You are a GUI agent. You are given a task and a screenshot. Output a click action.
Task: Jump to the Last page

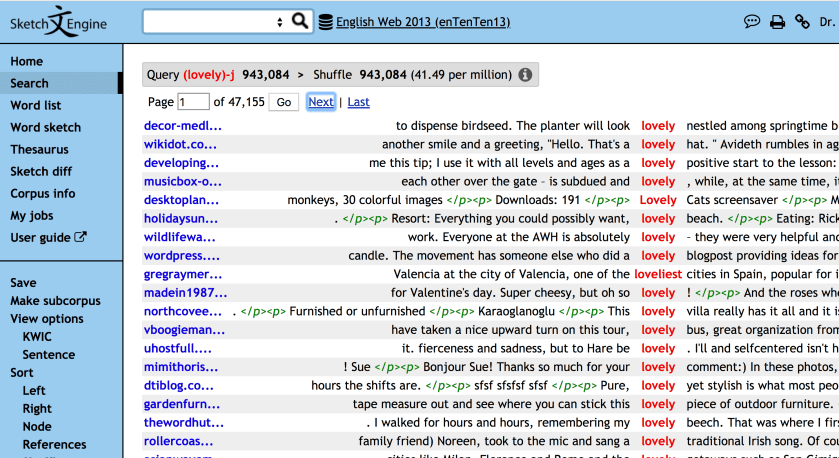click(359, 102)
